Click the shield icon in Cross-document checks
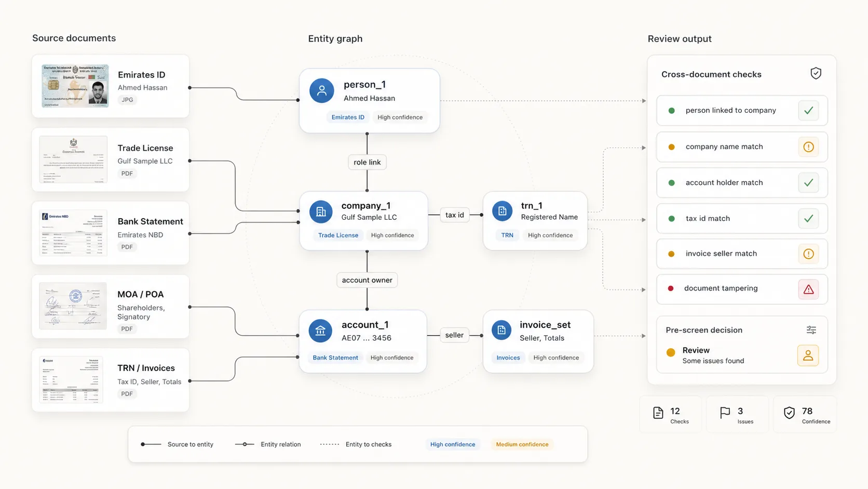This screenshot has width=868, height=489. 816,73
